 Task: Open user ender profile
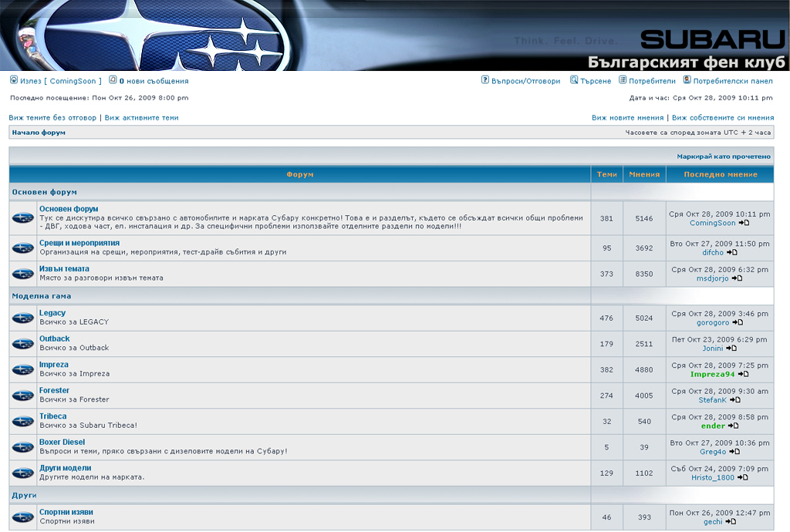713,426
